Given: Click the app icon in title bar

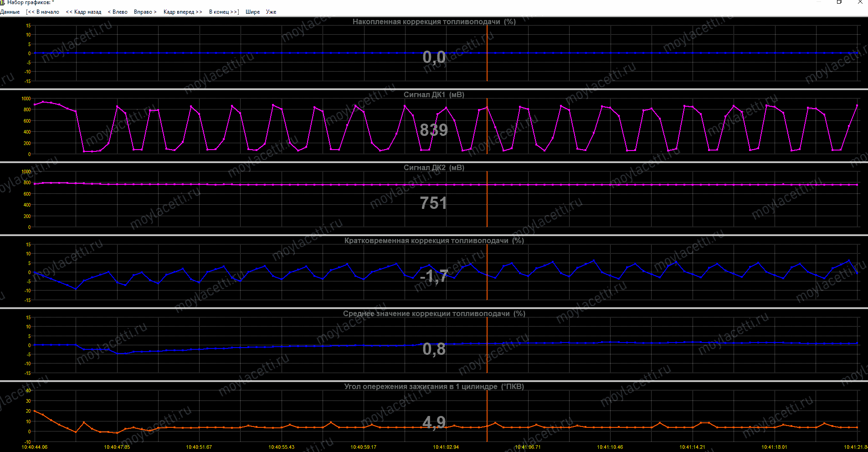Looking at the screenshot, I should pyautogui.click(x=2, y=2).
